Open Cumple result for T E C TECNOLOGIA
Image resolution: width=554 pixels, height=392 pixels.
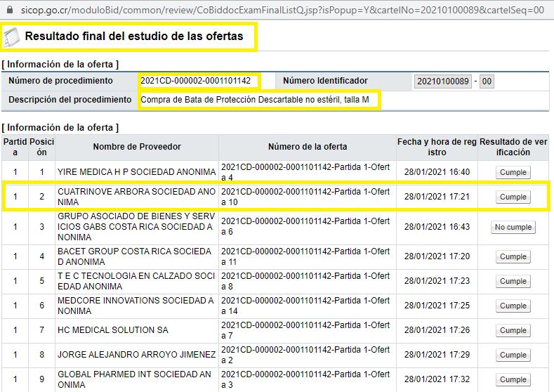pos(513,281)
